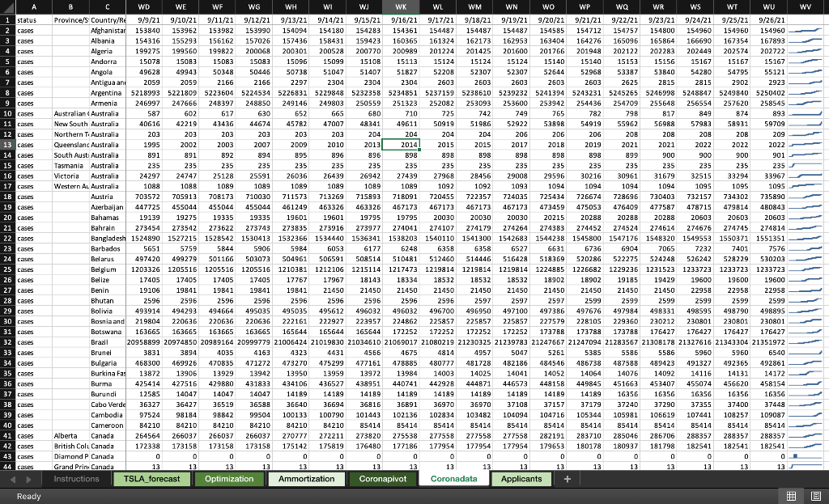
Task: Switch to Normal view in status bar
Action: pyautogui.click(x=789, y=496)
